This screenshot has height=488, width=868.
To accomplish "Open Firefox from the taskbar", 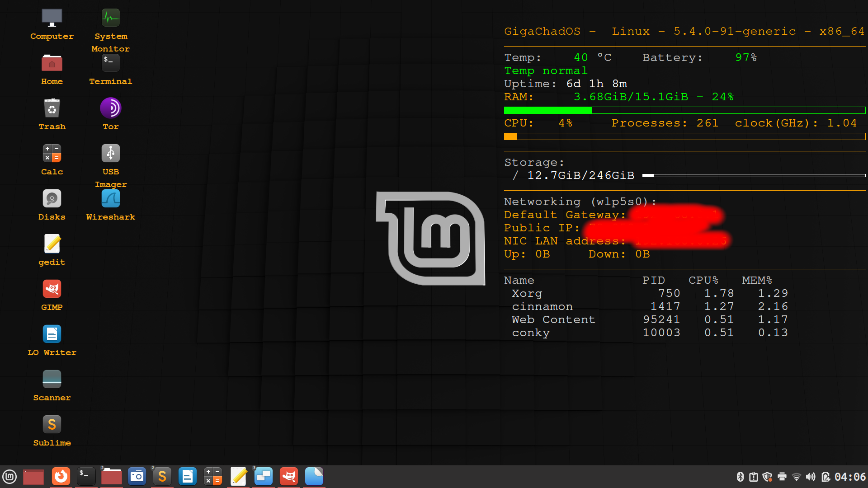I will [61, 476].
